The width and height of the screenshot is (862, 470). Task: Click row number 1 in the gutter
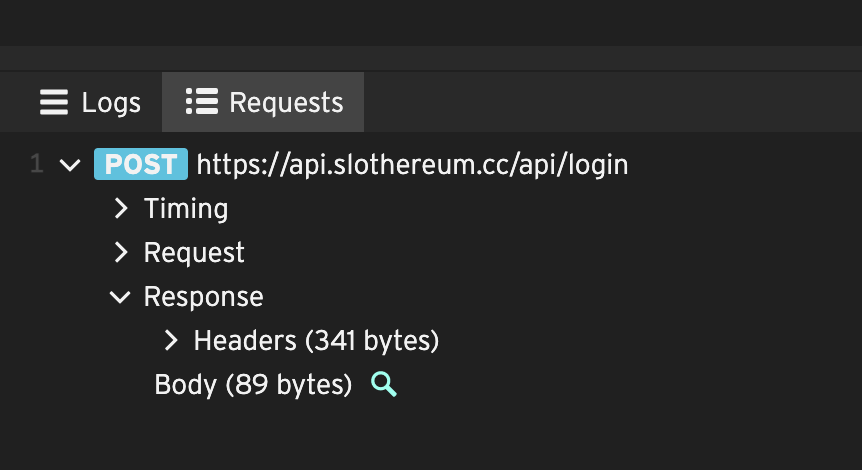coord(37,164)
